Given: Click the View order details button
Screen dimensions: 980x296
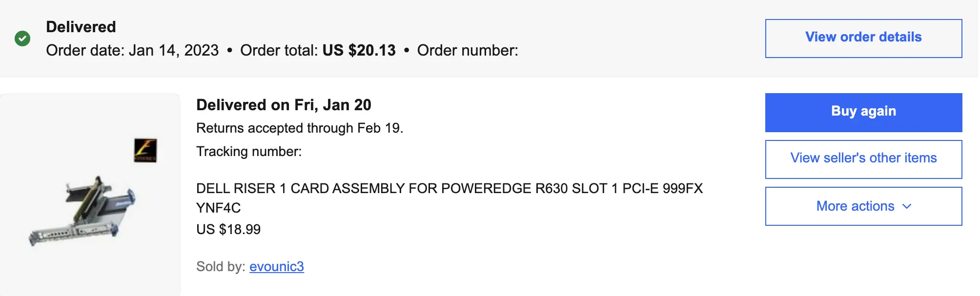Looking at the screenshot, I should [863, 39].
